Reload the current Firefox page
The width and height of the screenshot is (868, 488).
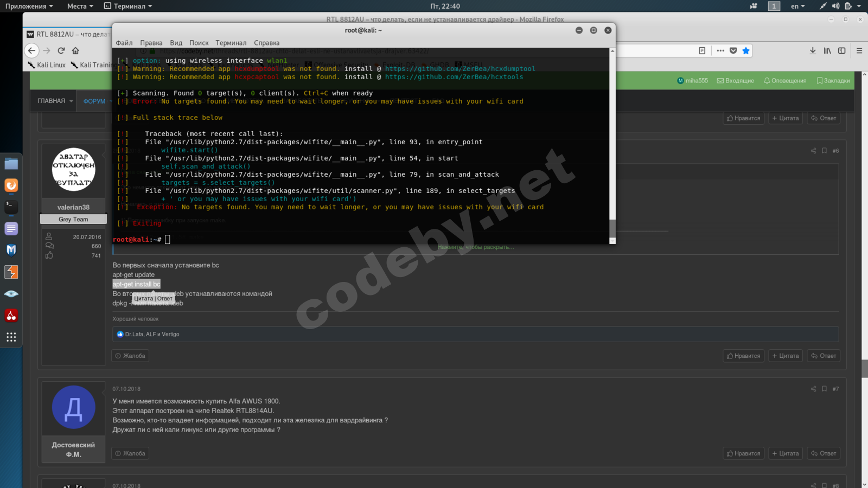[61, 50]
